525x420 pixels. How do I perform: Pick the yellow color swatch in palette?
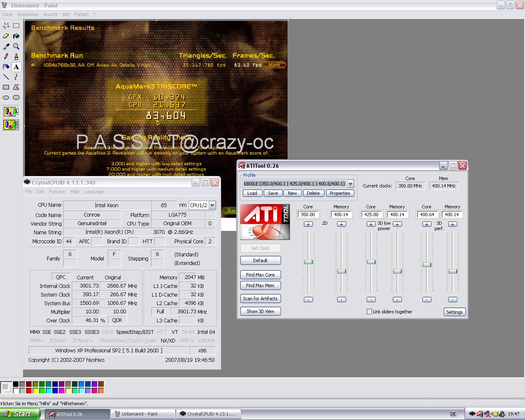(x=35, y=390)
